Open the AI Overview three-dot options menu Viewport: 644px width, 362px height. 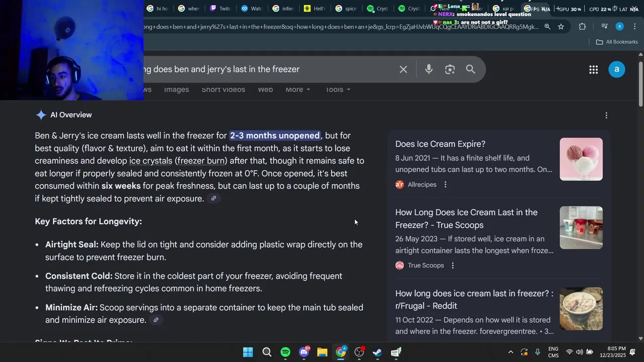pos(606,116)
